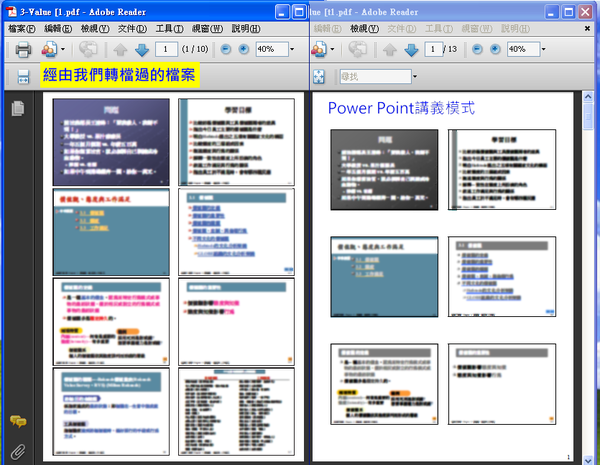The height and width of the screenshot is (465, 600).
Task: Maximize the left Adobe Reader window
Action: coord(299,12)
